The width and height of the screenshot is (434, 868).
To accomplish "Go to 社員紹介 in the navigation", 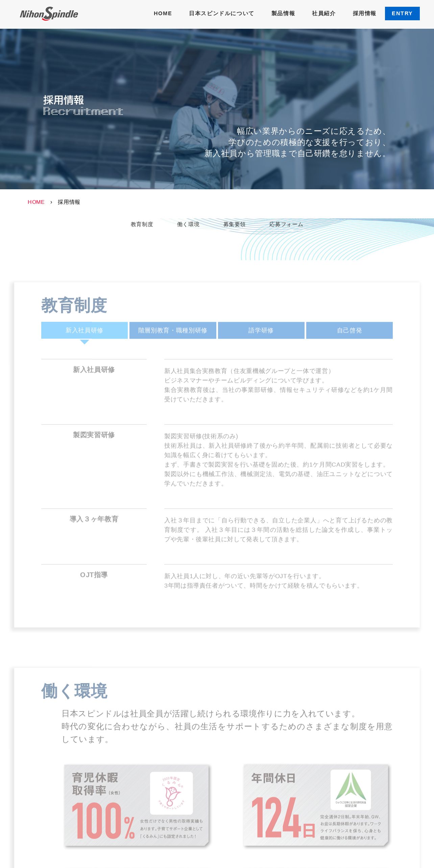I will 323,14.
